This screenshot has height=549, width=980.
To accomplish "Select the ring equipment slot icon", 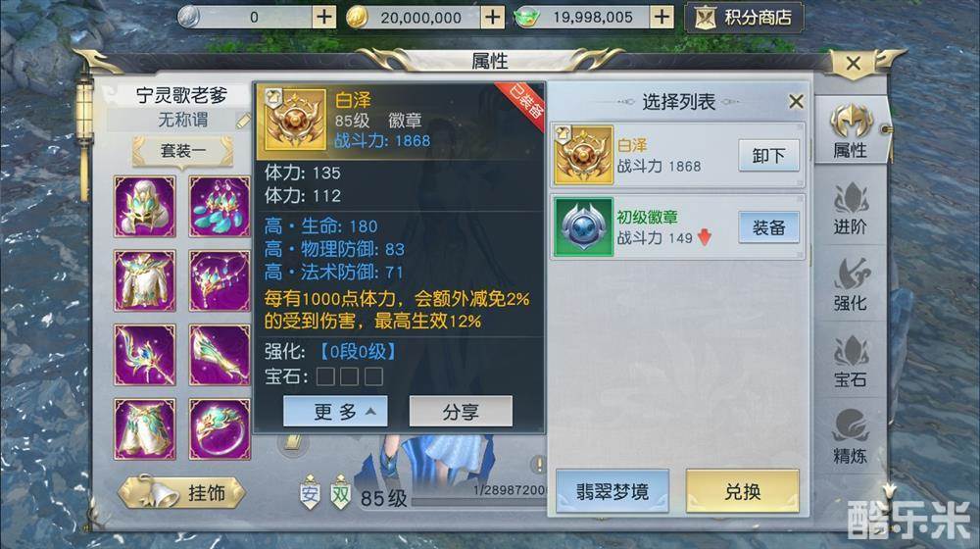I will pos(220,429).
